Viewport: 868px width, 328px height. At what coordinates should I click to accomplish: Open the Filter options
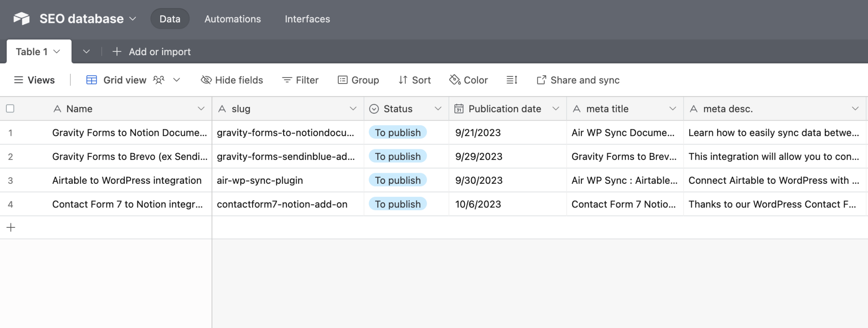[300, 80]
